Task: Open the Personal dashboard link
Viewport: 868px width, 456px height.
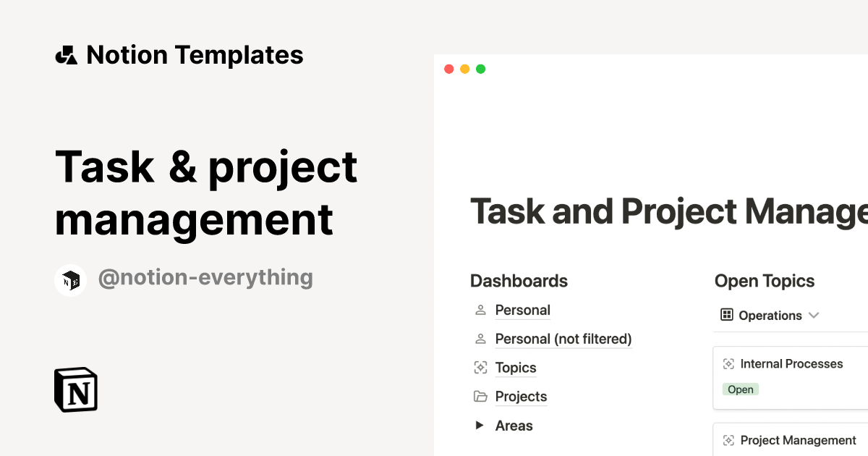Action: (x=522, y=310)
